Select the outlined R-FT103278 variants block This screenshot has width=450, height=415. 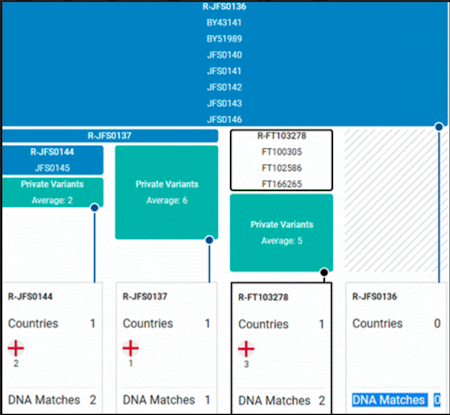281,160
